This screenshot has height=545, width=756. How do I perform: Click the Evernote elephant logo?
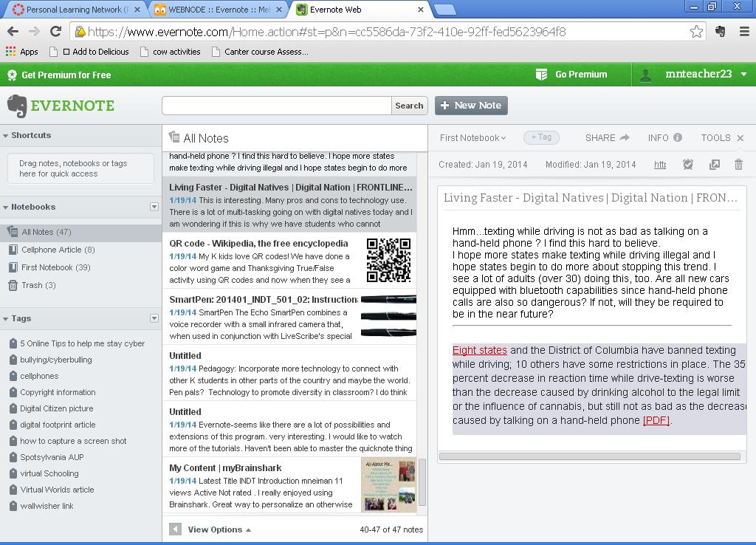[x=18, y=106]
